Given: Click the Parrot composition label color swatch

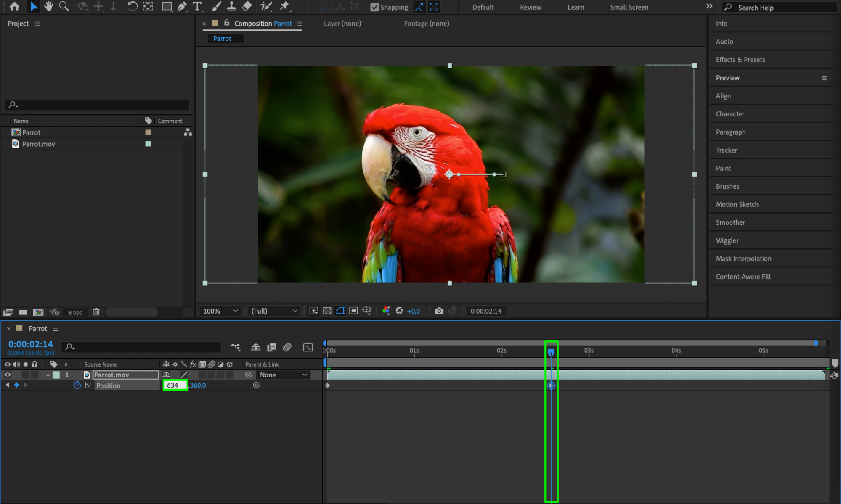Looking at the screenshot, I should pyautogui.click(x=148, y=132).
